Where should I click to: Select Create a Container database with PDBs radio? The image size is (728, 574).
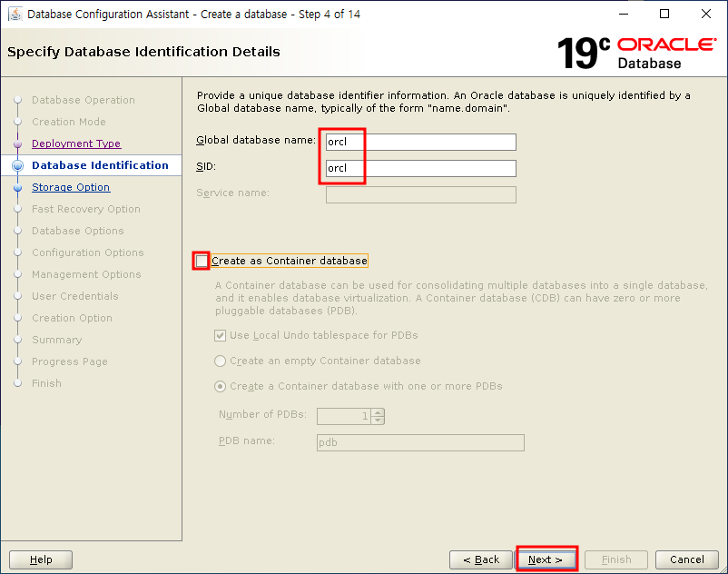[220, 386]
